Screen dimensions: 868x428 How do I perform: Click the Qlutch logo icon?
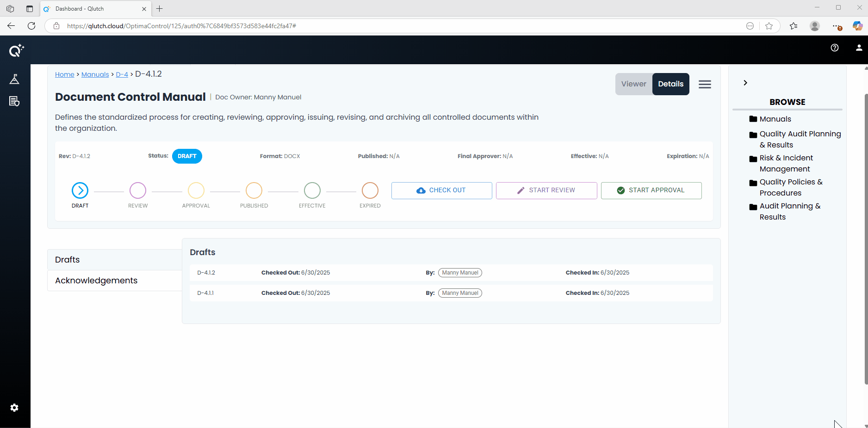coord(16,50)
